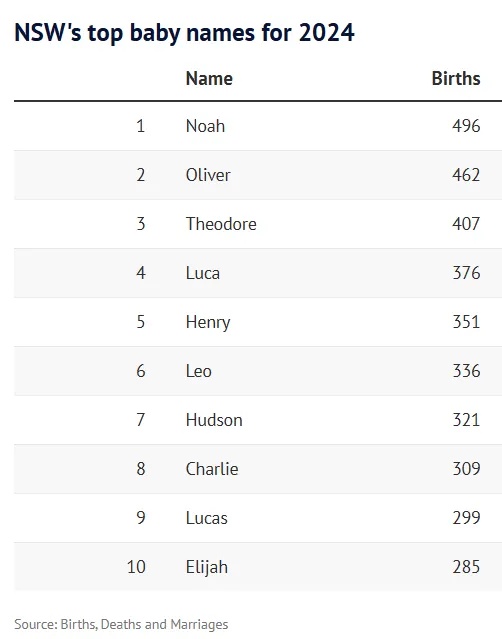
Task: Select the name Theodore
Action: (221, 224)
